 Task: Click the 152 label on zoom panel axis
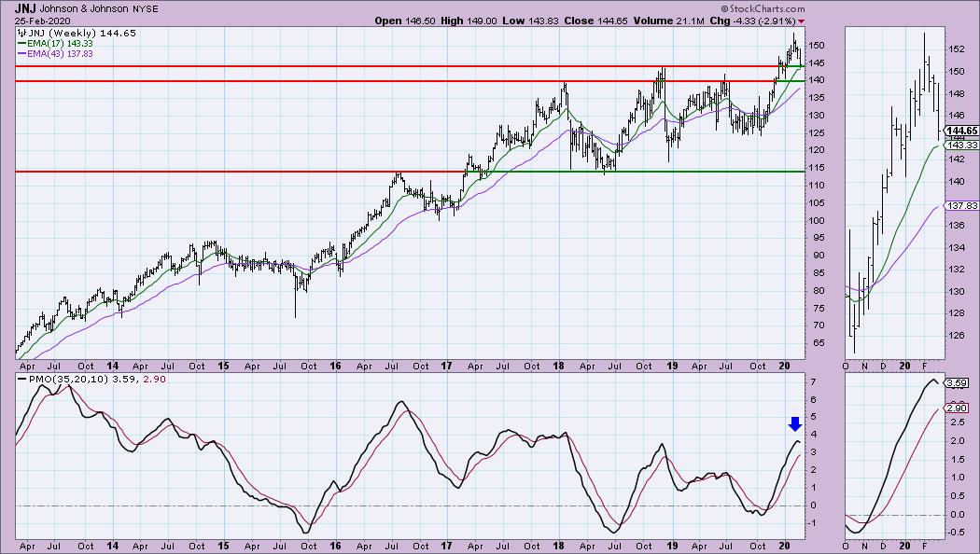(956, 49)
